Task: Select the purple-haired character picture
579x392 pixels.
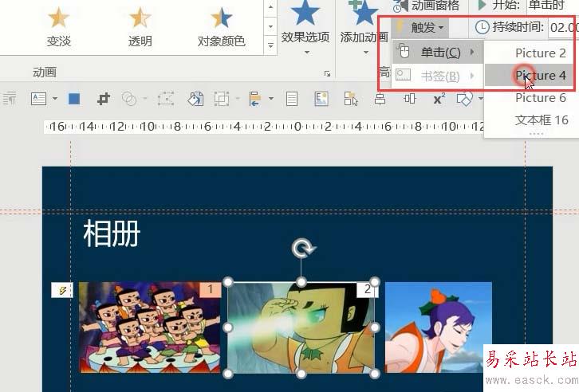Action: click(x=439, y=327)
